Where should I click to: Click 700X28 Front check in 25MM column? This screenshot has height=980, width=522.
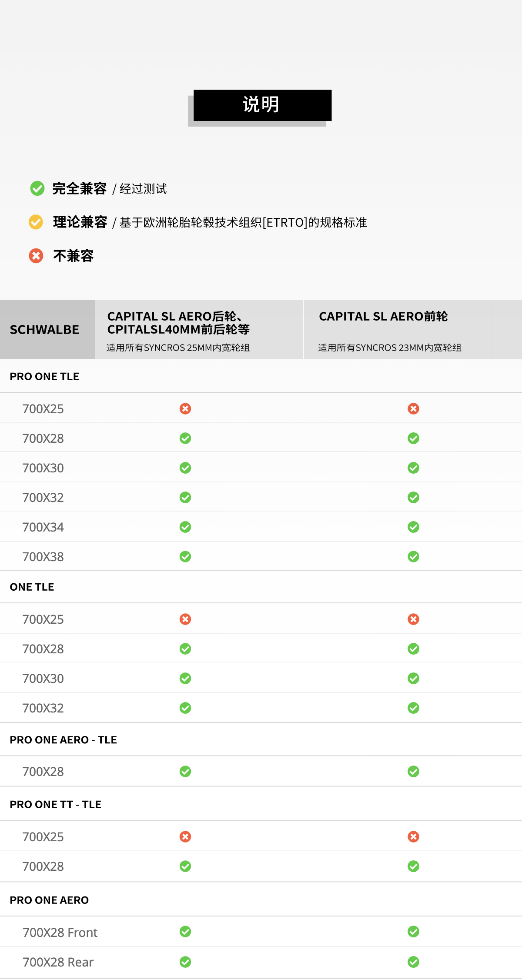point(185,931)
